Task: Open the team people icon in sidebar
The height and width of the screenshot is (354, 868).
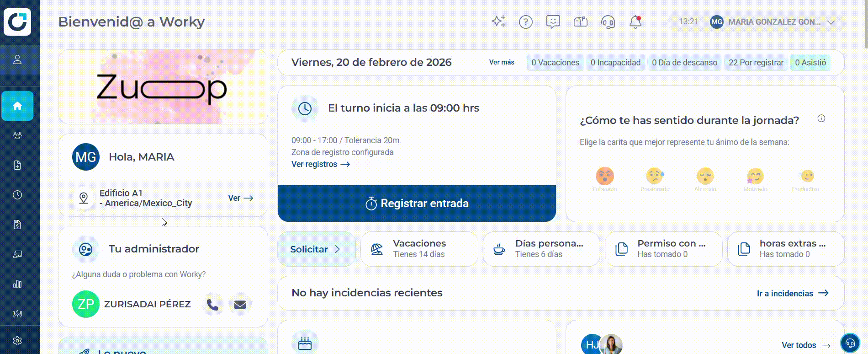Action: [17, 135]
